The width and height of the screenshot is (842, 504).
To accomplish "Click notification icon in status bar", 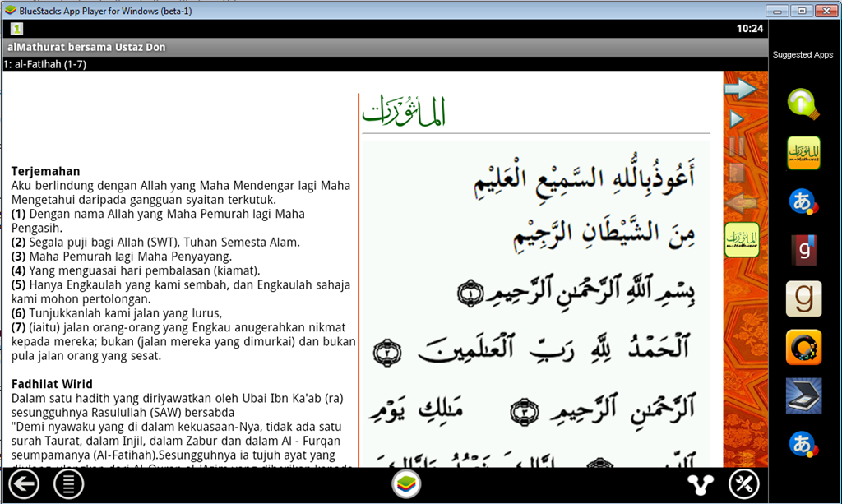I will point(16,29).
